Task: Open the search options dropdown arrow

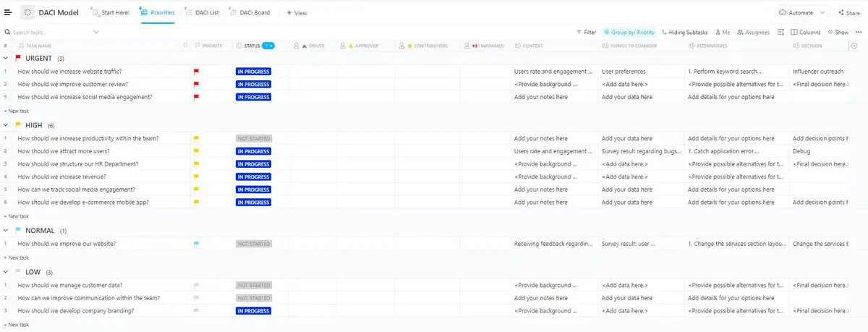Action: [x=96, y=33]
